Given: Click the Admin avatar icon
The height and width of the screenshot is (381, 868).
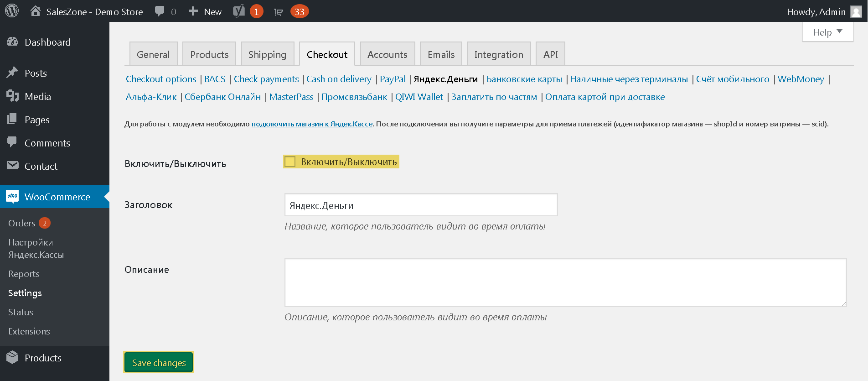Looking at the screenshot, I should [x=856, y=11].
